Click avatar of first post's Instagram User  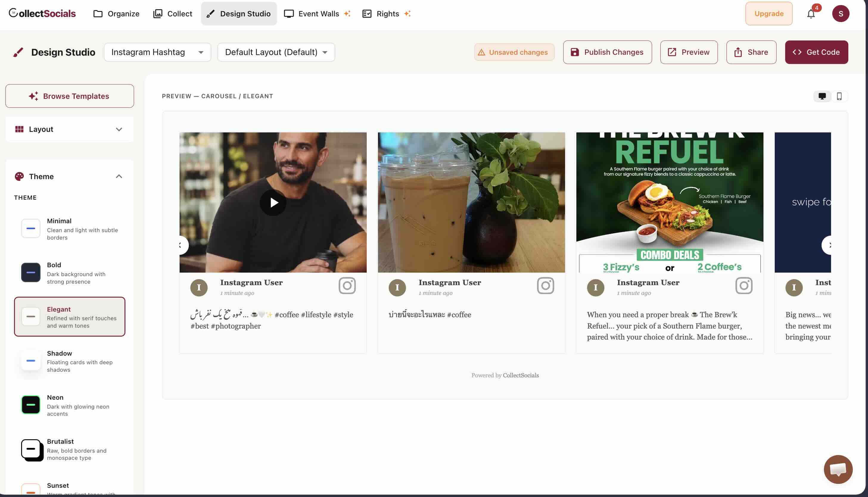[199, 288]
